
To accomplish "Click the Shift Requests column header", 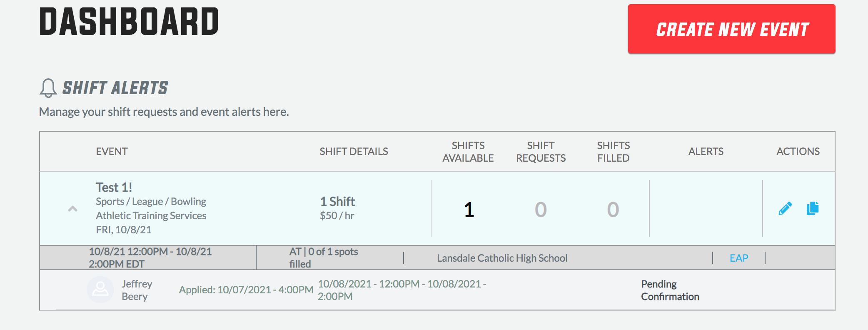I will pos(541,152).
